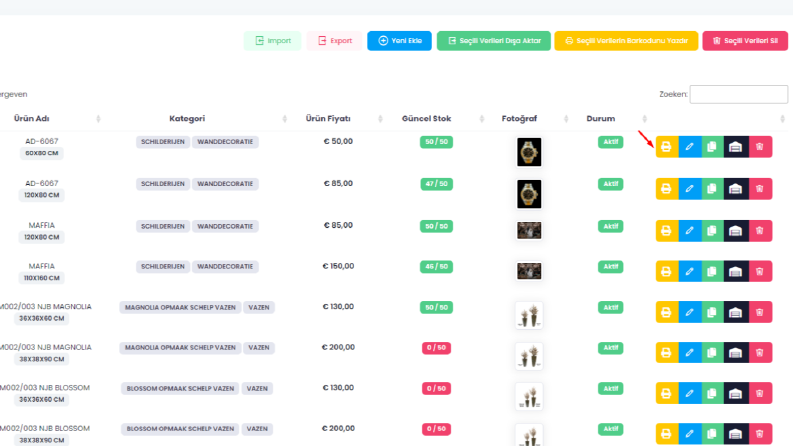Click the 47 / 50 stock badge
Viewport: 793px width, 446px height.
(x=436, y=184)
